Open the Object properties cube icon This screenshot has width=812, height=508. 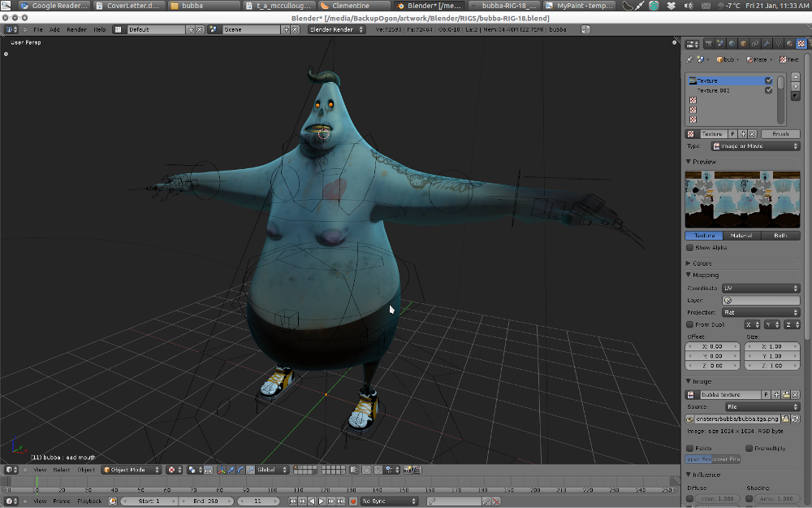tap(744, 44)
